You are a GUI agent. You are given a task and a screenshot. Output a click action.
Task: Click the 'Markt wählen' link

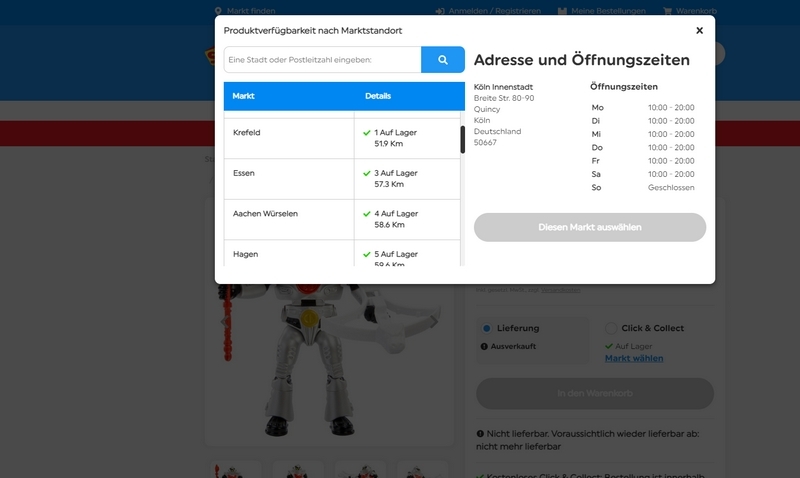coord(634,358)
